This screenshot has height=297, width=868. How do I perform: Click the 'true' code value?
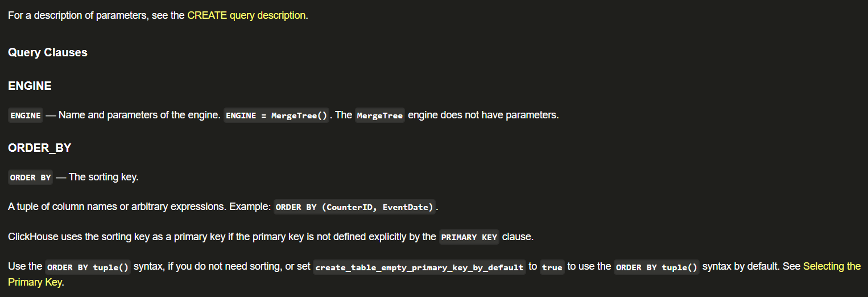(552, 267)
